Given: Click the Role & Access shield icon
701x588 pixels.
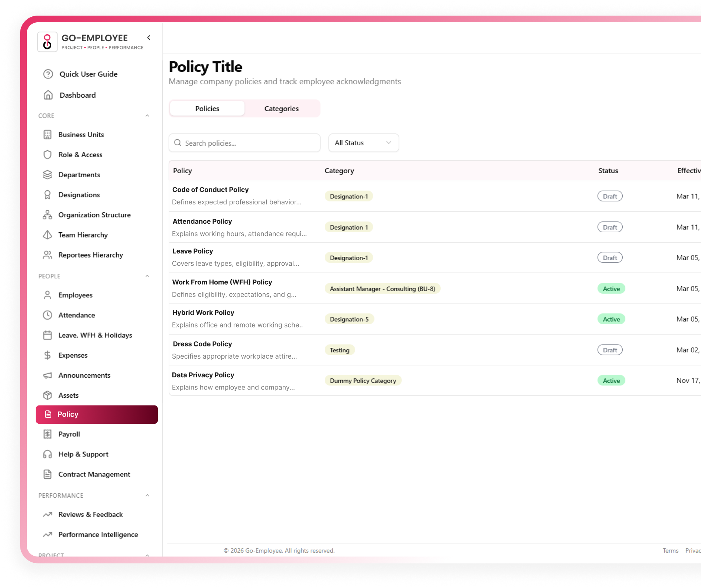Looking at the screenshot, I should (x=48, y=155).
